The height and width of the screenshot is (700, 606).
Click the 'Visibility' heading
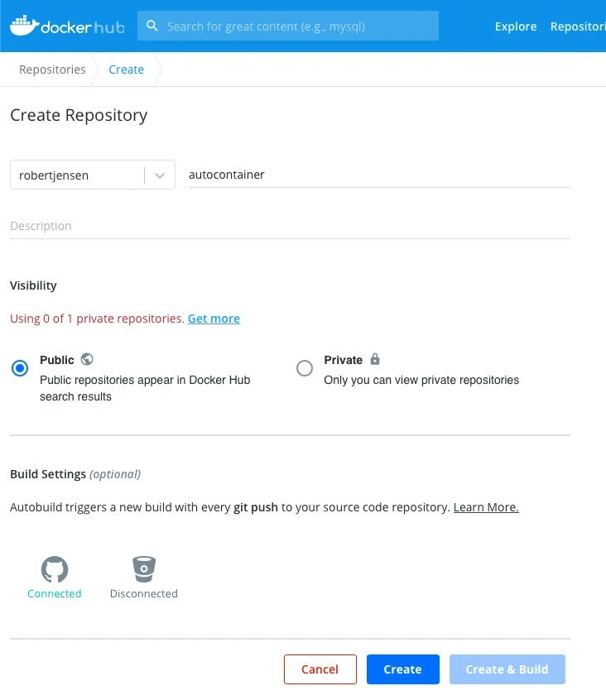point(33,285)
